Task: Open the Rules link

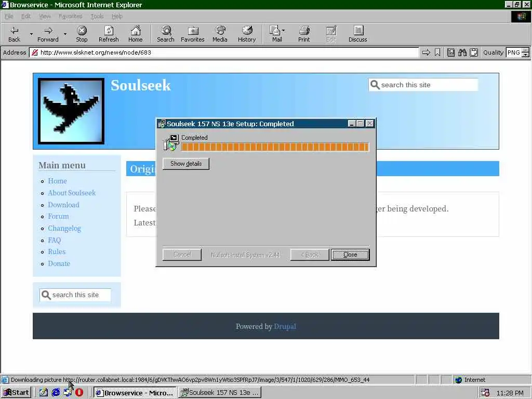Action: [x=57, y=251]
